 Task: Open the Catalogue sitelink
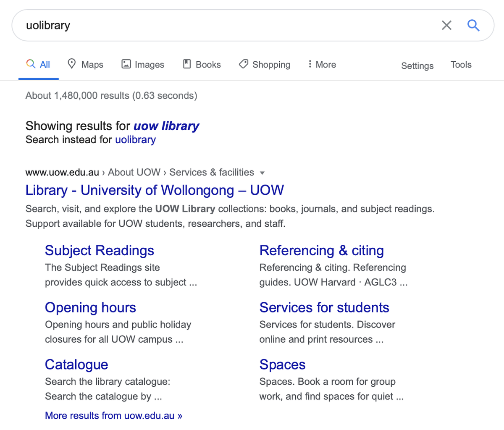[x=76, y=365]
